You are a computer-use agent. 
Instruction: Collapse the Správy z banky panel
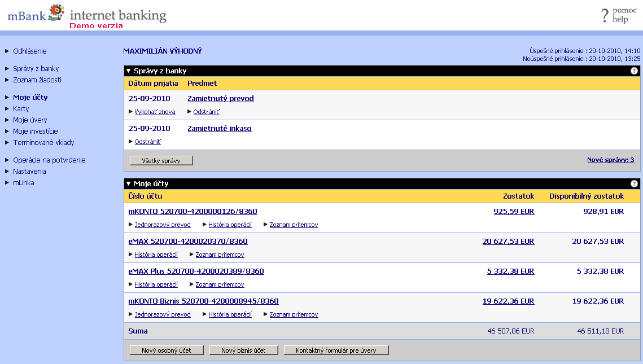pos(128,71)
